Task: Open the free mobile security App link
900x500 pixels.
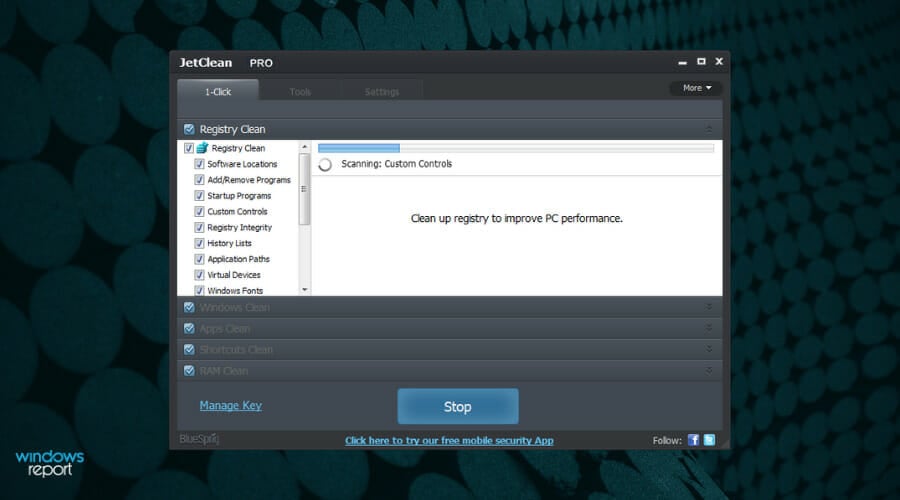Action: coord(449,440)
